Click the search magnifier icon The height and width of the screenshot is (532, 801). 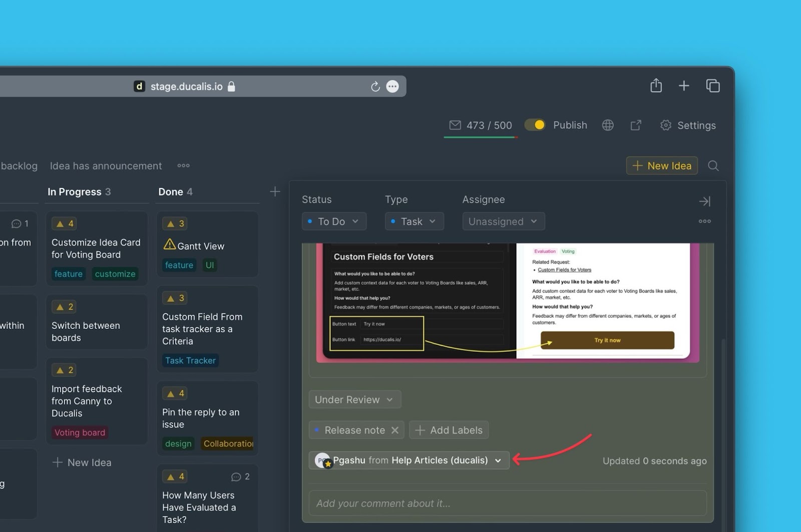point(713,166)
